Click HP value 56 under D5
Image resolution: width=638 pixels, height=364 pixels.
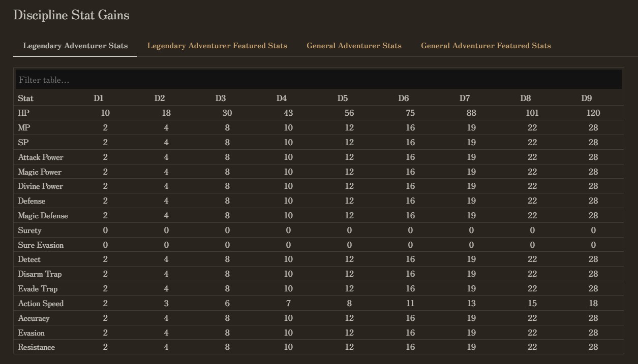(x=349, y=113)
